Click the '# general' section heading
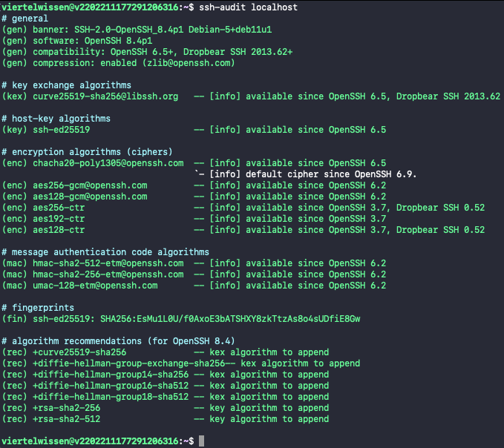The height and width of the screenshot is (448, 504). (24, 19)
